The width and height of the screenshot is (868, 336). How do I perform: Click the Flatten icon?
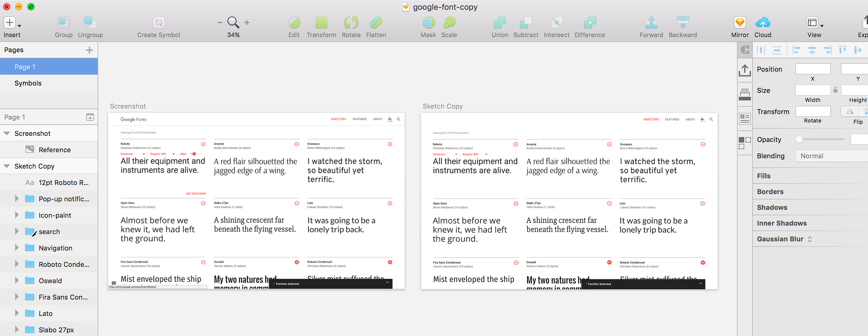(376, 23)
